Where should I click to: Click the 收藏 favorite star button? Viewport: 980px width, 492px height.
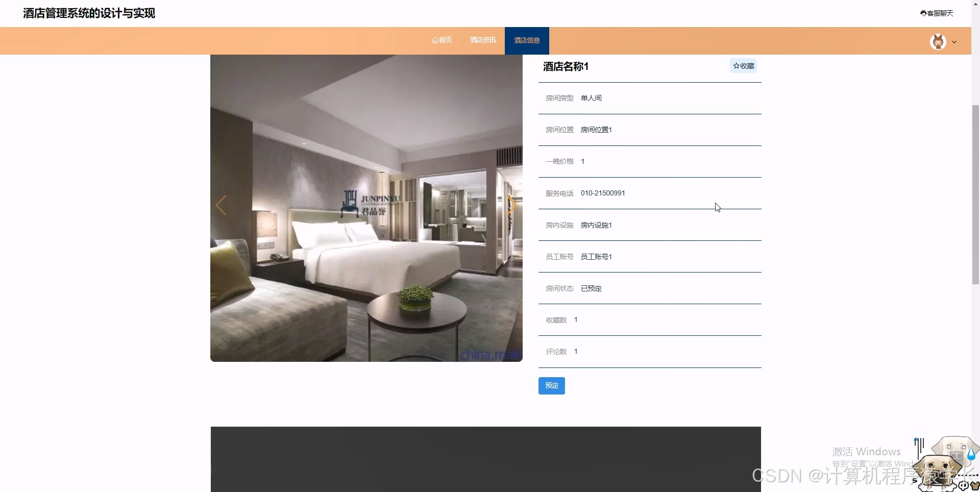pos(743,66)
